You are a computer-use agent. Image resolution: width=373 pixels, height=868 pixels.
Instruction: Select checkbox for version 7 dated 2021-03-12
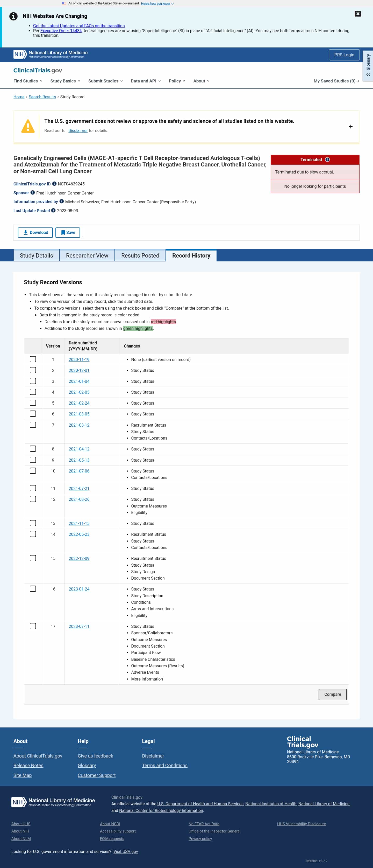tap(33, 425)
